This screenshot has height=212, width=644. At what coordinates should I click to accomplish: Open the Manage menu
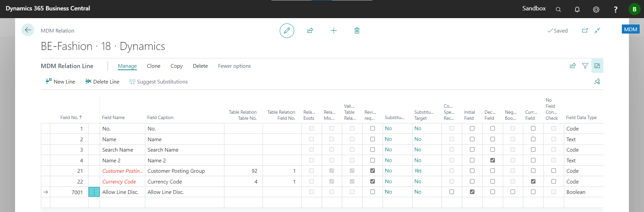click(x=127, y=66)
